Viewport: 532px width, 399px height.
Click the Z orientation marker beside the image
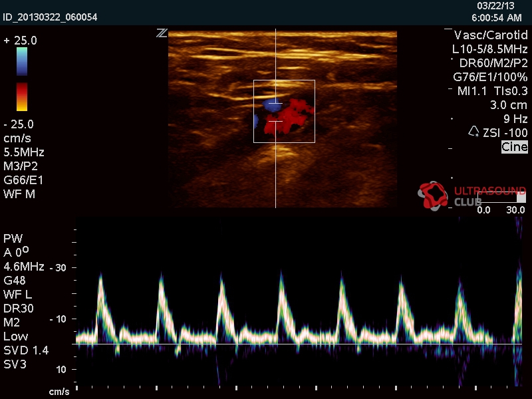pos(162,33)
